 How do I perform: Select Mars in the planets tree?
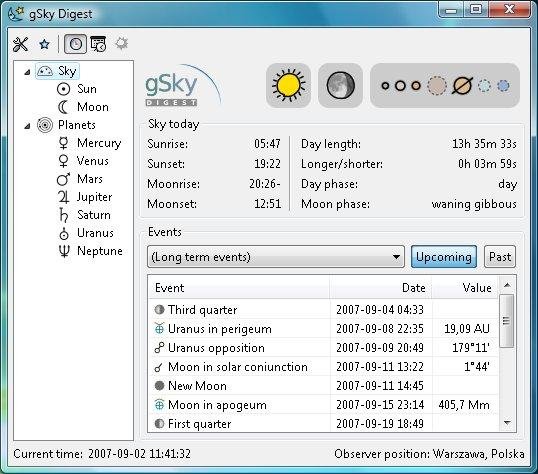[x=80, y=179]
